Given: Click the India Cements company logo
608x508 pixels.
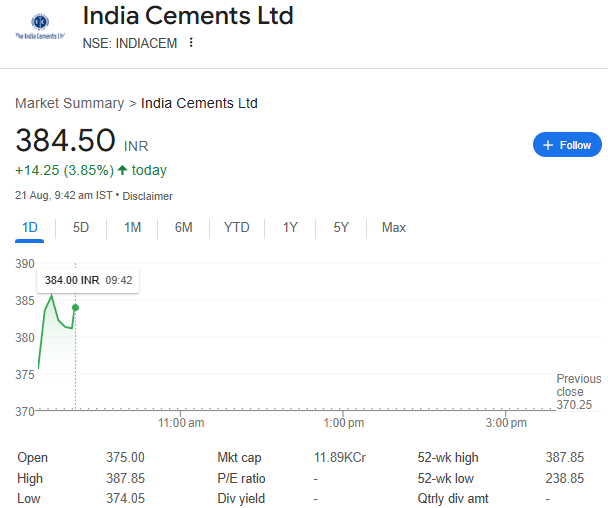Looking at the screenshot, I should tap(40, 26).
